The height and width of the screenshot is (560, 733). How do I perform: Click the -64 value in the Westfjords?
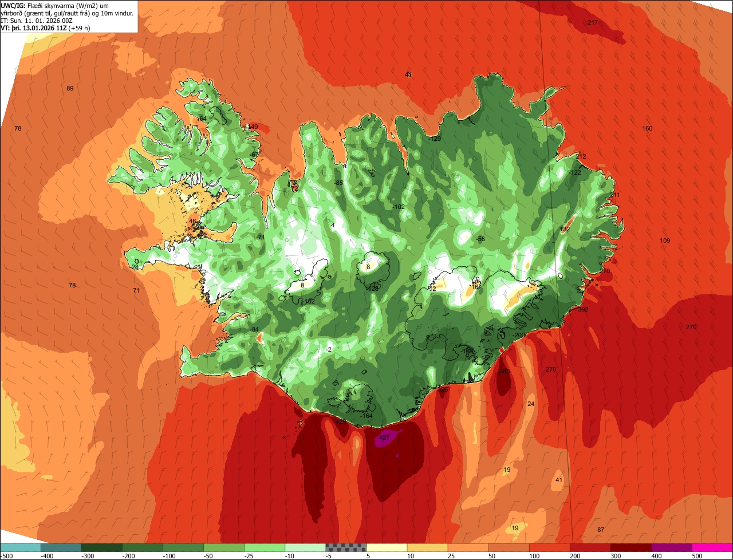[x=201, y=119]
